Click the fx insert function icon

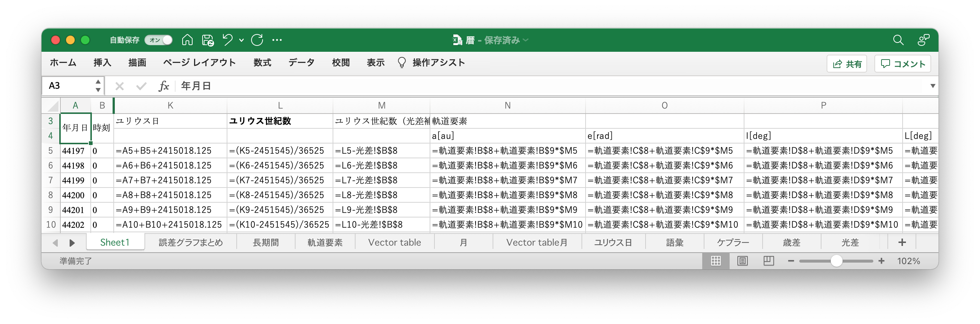(x=164, y=86)
